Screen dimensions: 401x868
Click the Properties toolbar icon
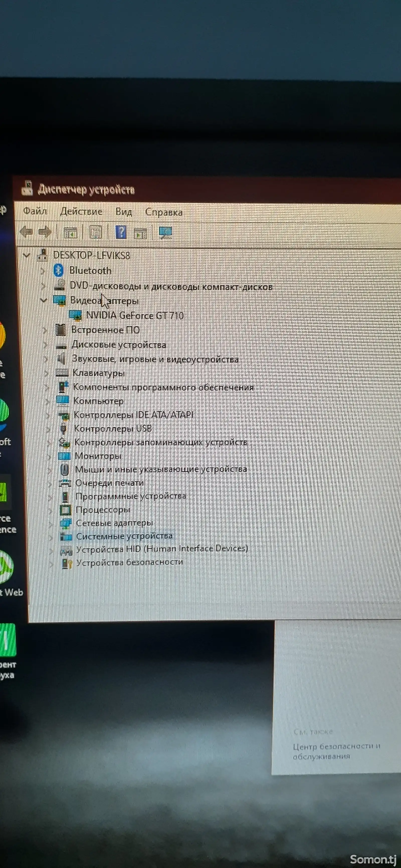click(x=96, y=232)
